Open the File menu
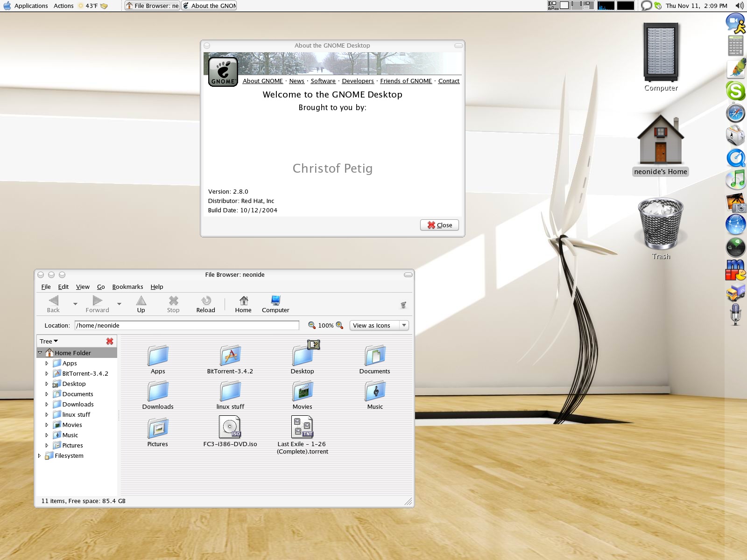The width and height of the screenshot is (747, 560). click(x=46, y=287)
